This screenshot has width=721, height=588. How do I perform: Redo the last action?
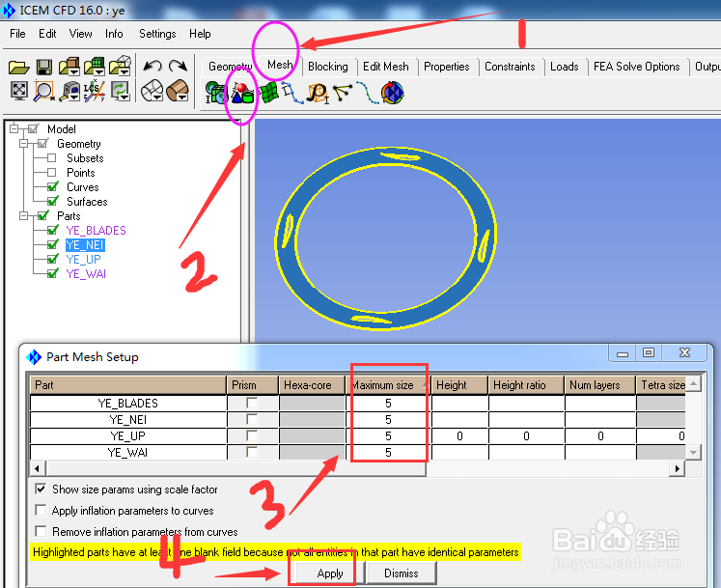(x=178, y=67)
